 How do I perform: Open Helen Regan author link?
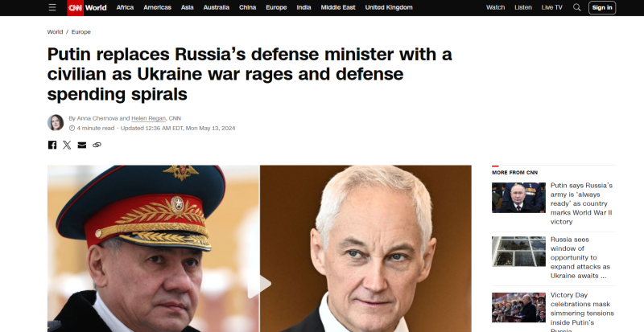(x=148, y=118)
